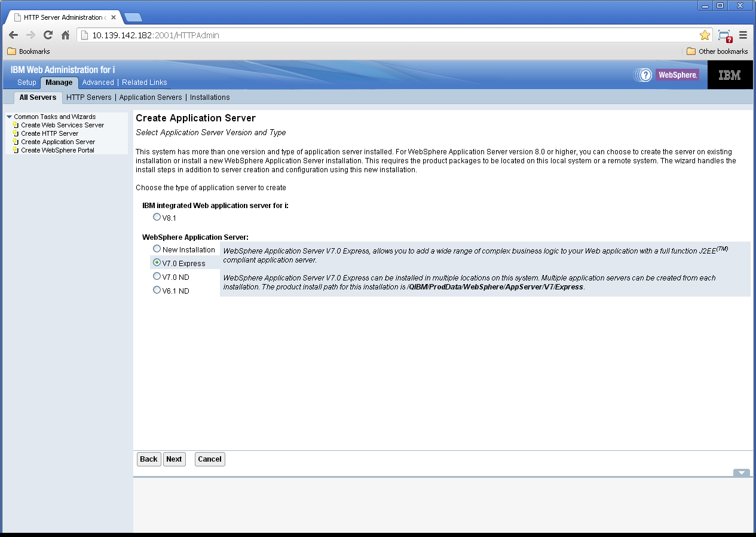Select the Manage tab

coord(59,83)
